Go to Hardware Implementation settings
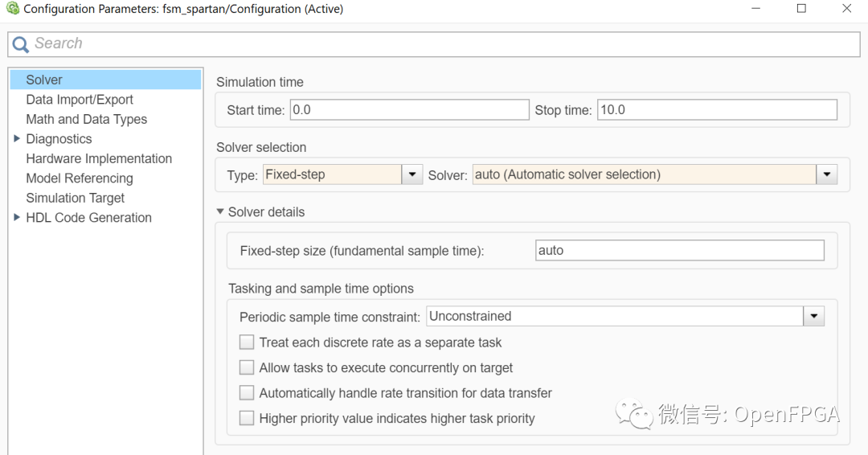 99,158
